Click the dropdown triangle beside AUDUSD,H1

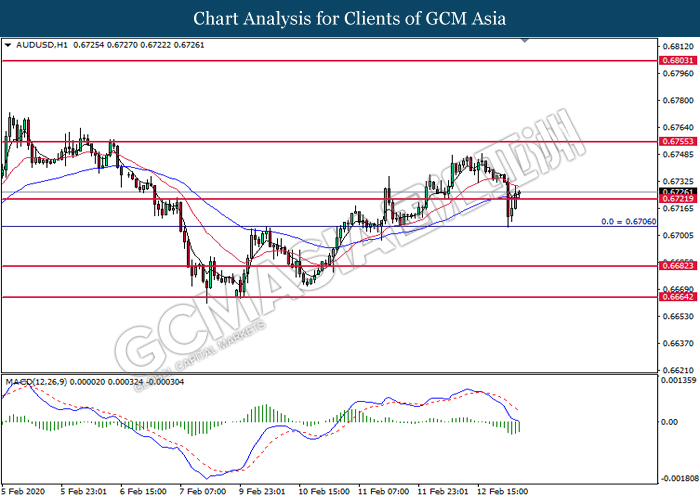pyautogui.click(x=8, y=46)
